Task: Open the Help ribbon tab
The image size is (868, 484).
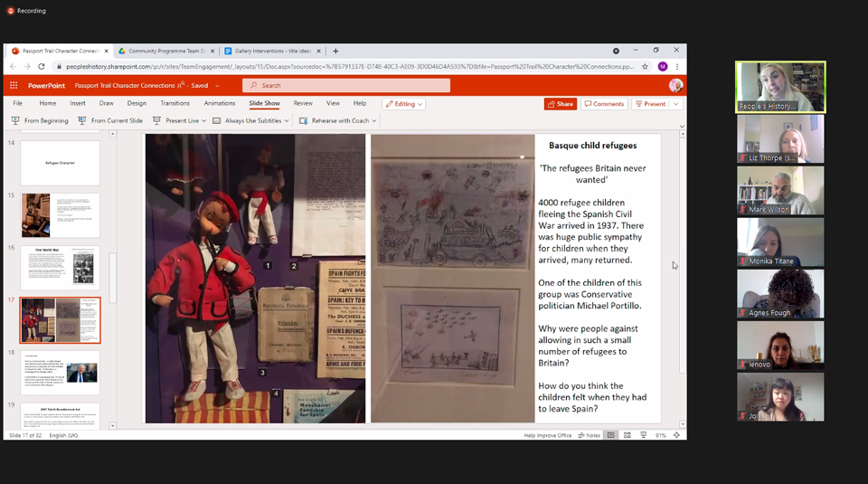Action: (x=360, y=103)
